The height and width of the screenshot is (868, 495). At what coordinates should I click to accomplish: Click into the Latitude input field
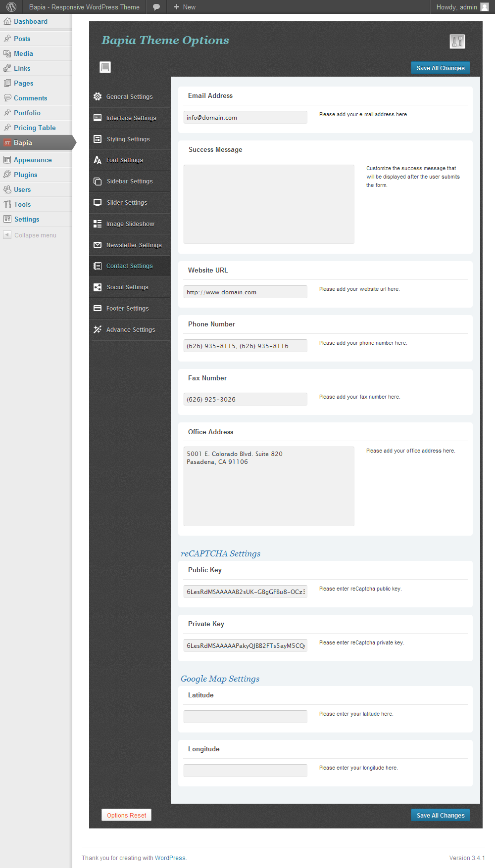click(245, 716)
